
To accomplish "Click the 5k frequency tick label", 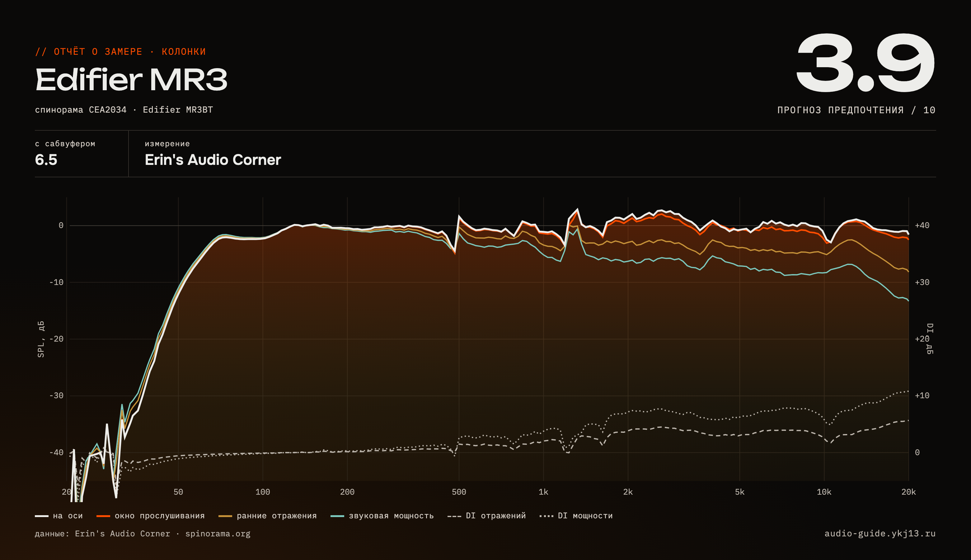I will pyautogui.click(x=739, y=492).
